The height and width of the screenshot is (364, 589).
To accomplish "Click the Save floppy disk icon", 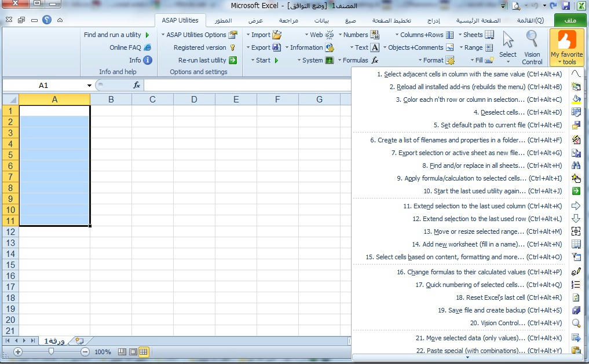I will click(x=566, y=6).
